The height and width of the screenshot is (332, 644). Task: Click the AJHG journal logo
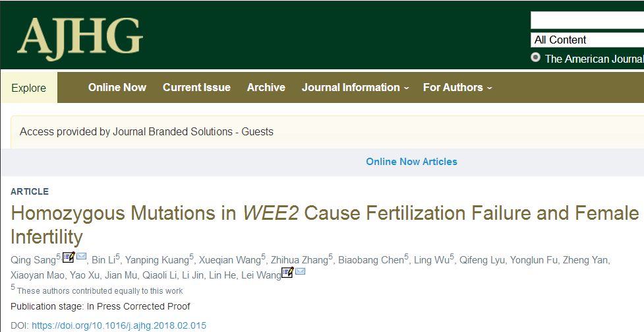point(80,39)
